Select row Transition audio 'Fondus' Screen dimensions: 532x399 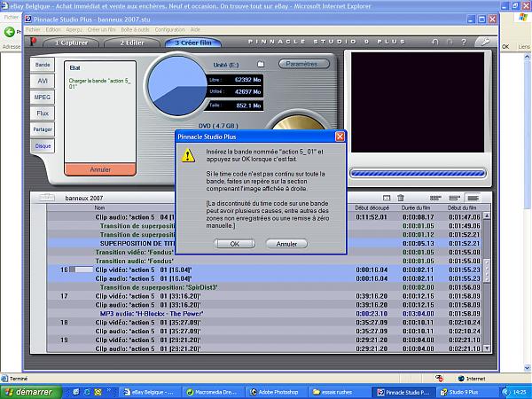[x=264, y=261]
